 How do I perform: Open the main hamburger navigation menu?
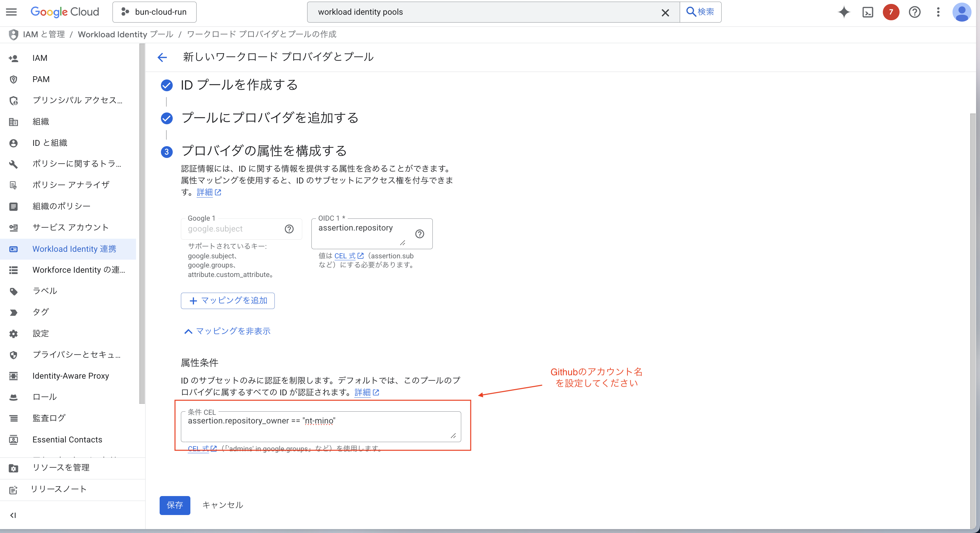(11, 12)
